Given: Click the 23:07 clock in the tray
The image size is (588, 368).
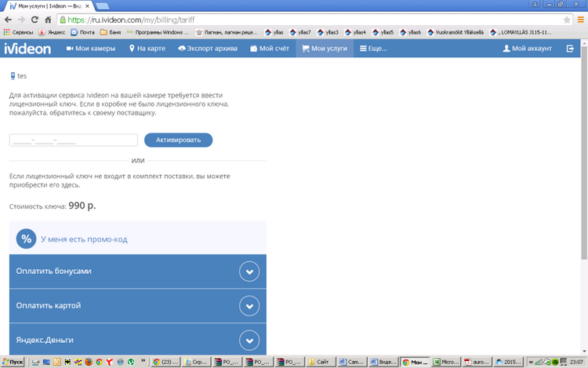Looking at the screenshot, I should tap(576, 362).
